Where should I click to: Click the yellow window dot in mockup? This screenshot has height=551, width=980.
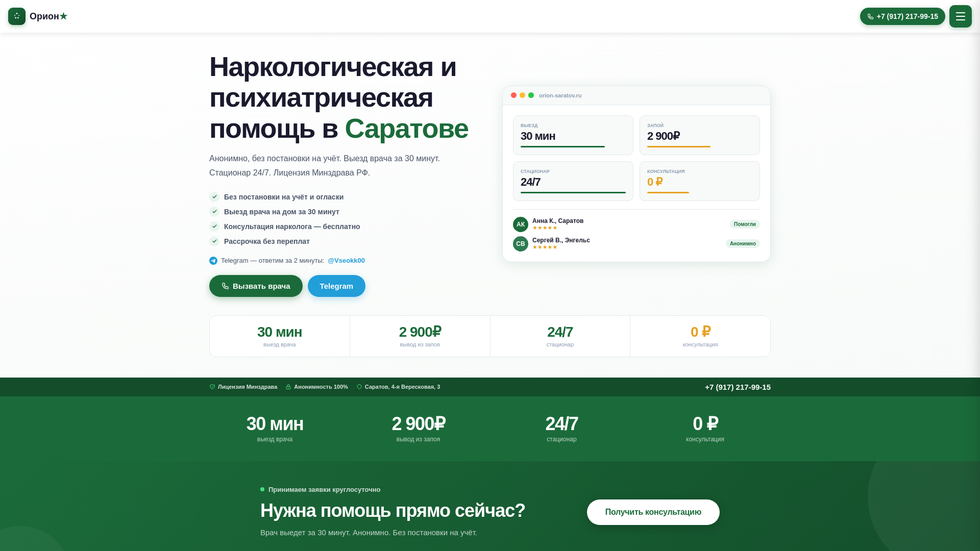point(522,95)
